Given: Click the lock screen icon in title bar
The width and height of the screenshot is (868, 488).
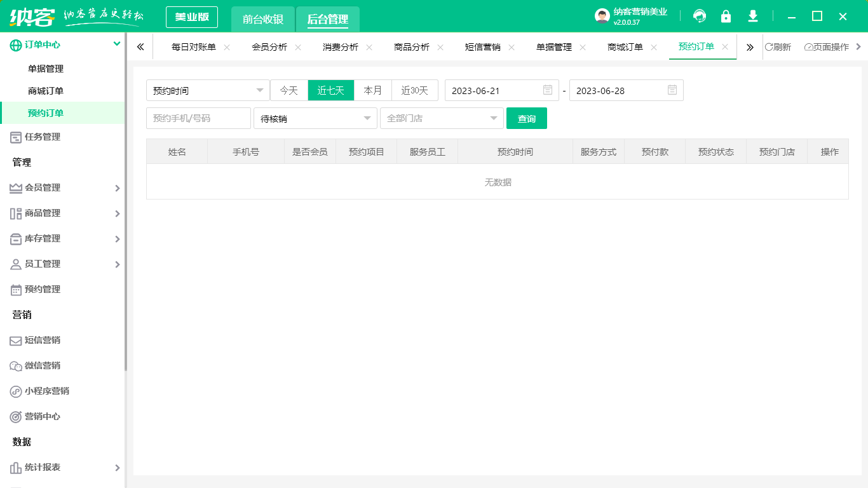Looking at the screenshot, I should tap(726, 16).
